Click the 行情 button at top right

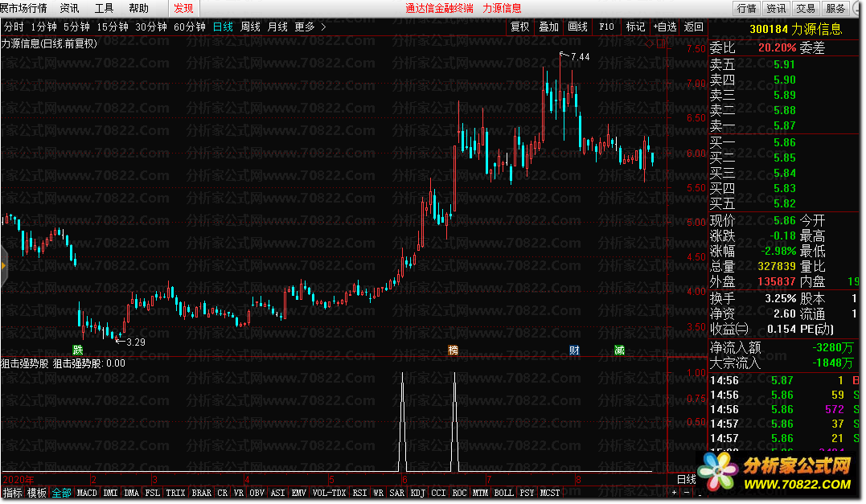pos(747,8)
